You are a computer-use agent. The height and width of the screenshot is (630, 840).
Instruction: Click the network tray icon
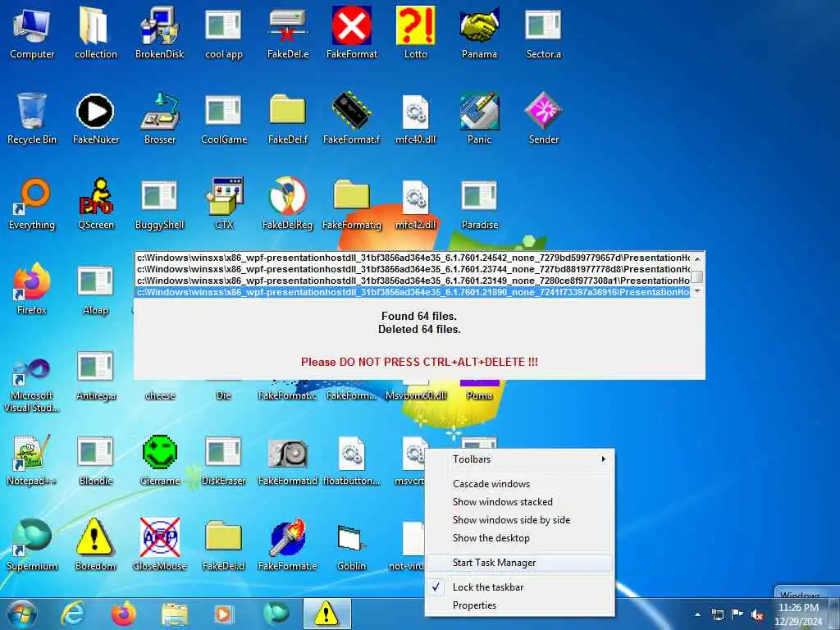(x=717, y=614)
